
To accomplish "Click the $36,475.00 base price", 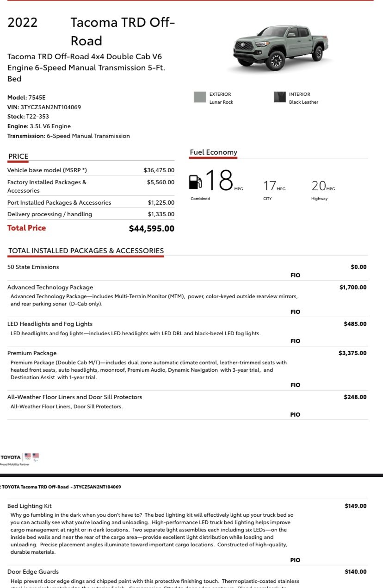I will [159, 170].
